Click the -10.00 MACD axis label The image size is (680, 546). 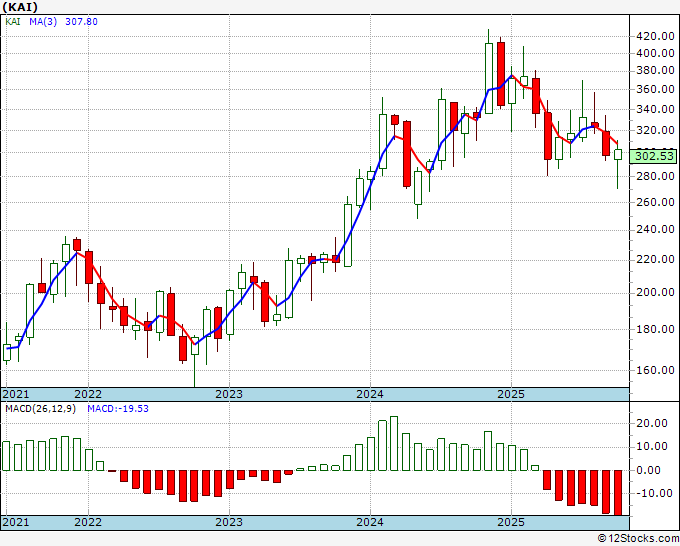[x=651, y=493]
